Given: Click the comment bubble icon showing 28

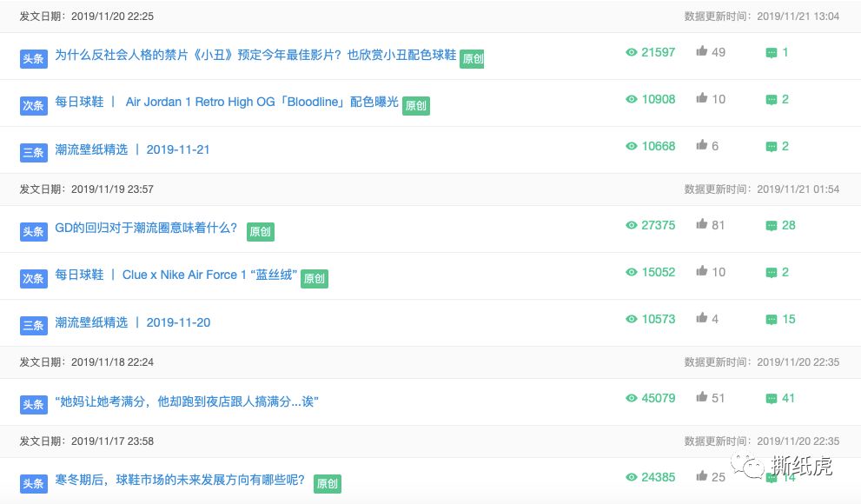Looking at the screenshot, I should pyautogui.click(x=772, y=225).
